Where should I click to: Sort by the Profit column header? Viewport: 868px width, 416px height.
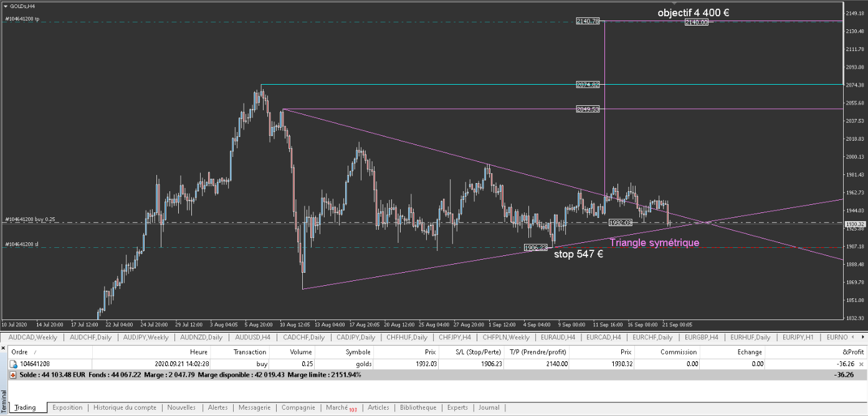click(816, 352)
